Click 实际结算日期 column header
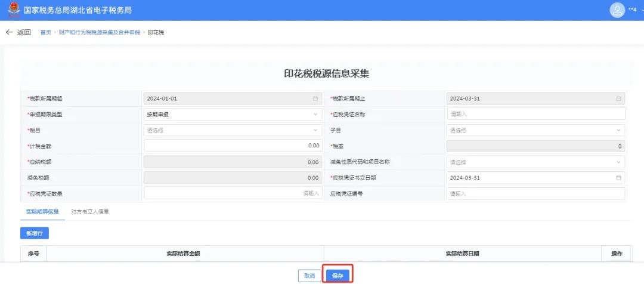644x284 pixels. pyautogui.click(x=463, y=254)
